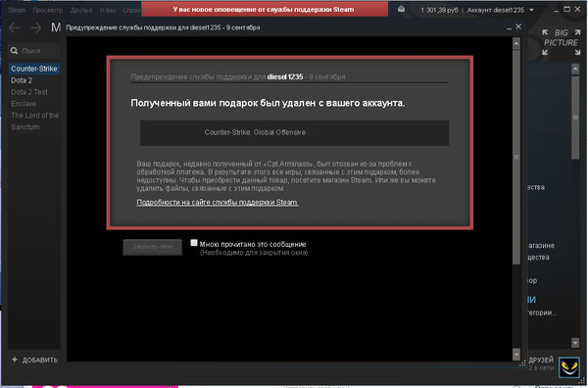Minimize the support warning dialog

[509, 28]
